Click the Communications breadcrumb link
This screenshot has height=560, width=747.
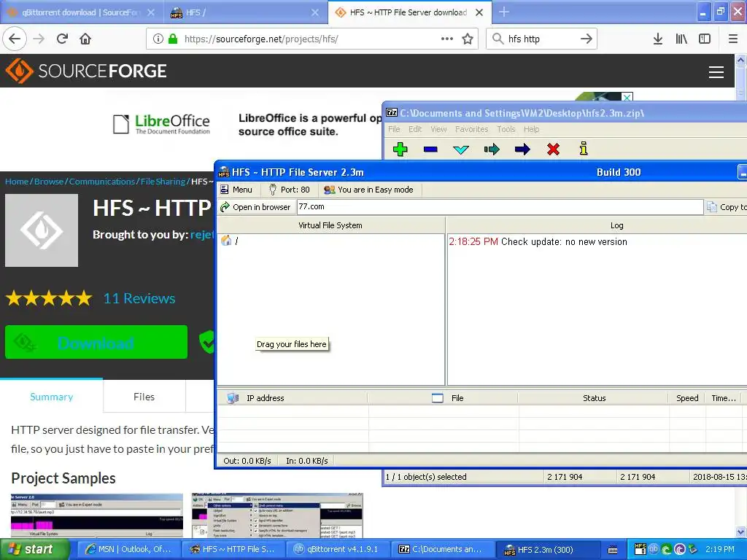coord(102,182)
